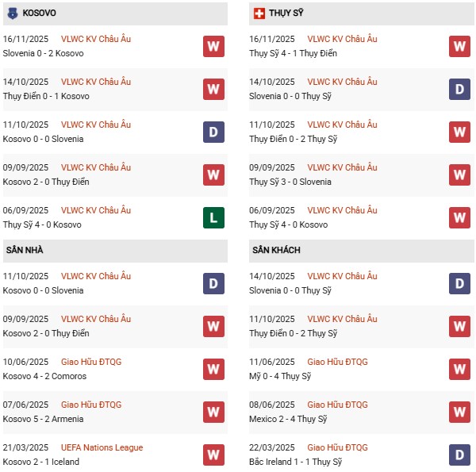Click W badge for Thụy Sỹ 4 - 1 Thụy Điển
Screen dimensions: 476x472
click(459, 46)
